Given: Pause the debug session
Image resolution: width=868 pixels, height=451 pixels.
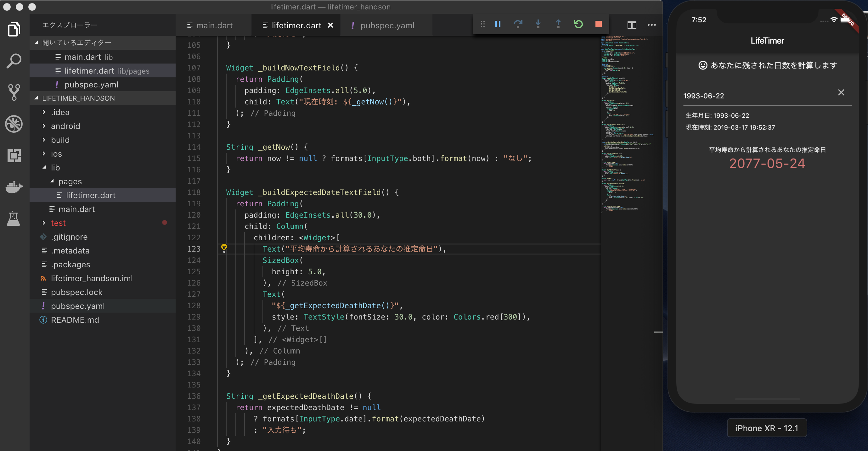Looking at the screenshot, I should 498,24.
